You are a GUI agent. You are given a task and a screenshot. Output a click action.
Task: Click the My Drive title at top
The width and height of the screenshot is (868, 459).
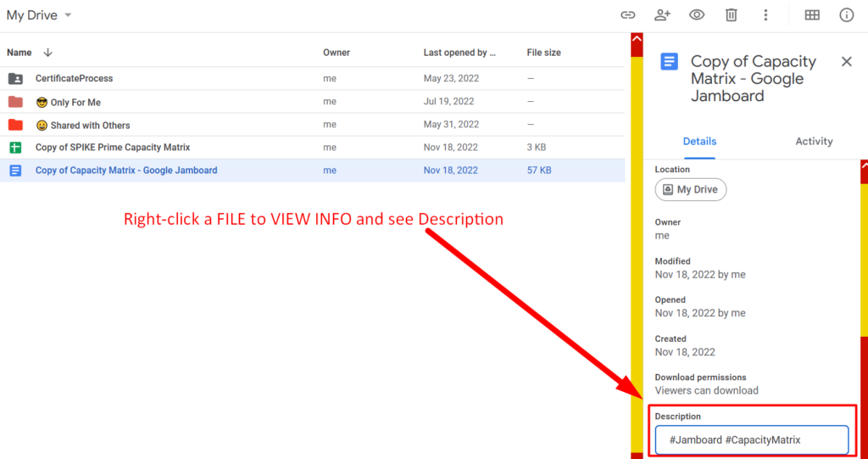[x=32, y=15]
